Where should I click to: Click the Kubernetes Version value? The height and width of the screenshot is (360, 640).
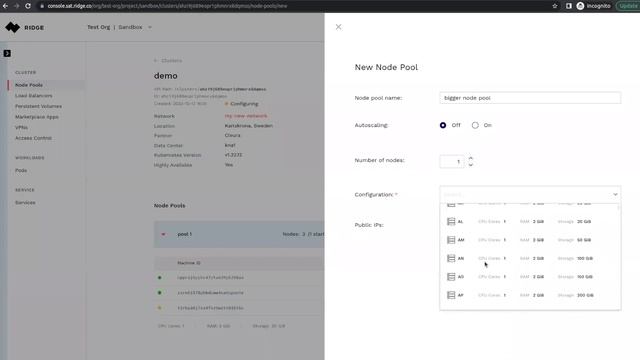[x=233, y=155]
